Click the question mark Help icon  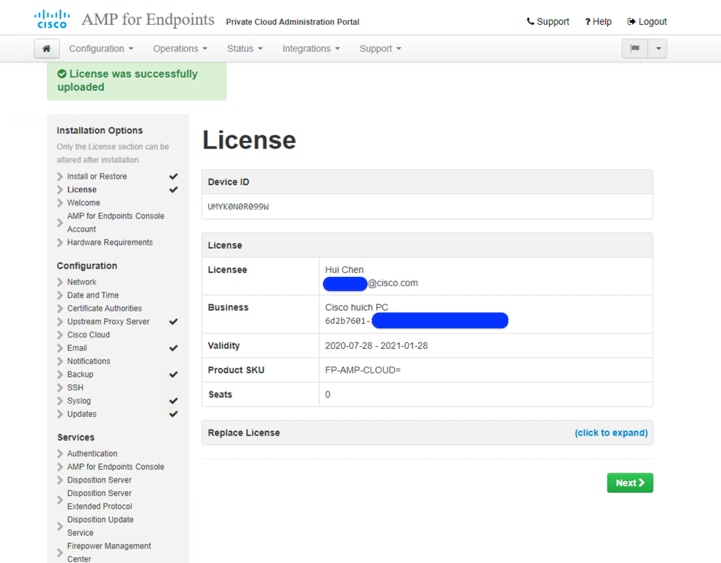587,22
